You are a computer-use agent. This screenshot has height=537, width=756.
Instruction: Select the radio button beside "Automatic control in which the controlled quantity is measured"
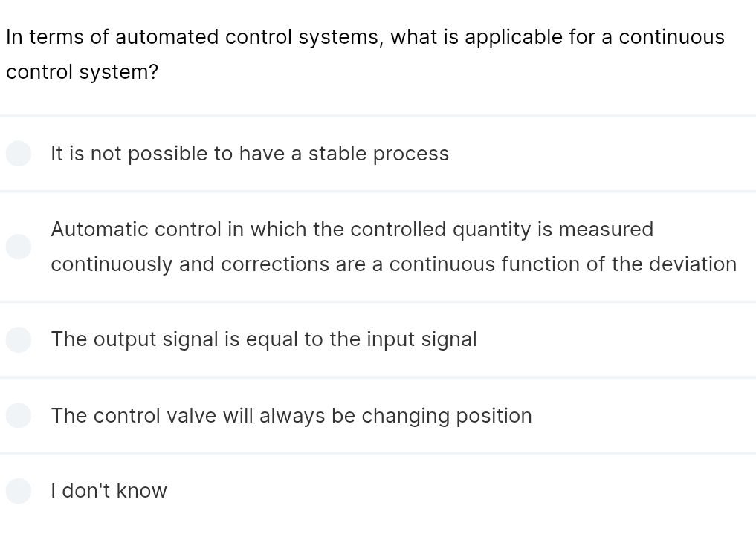point(19,247)
